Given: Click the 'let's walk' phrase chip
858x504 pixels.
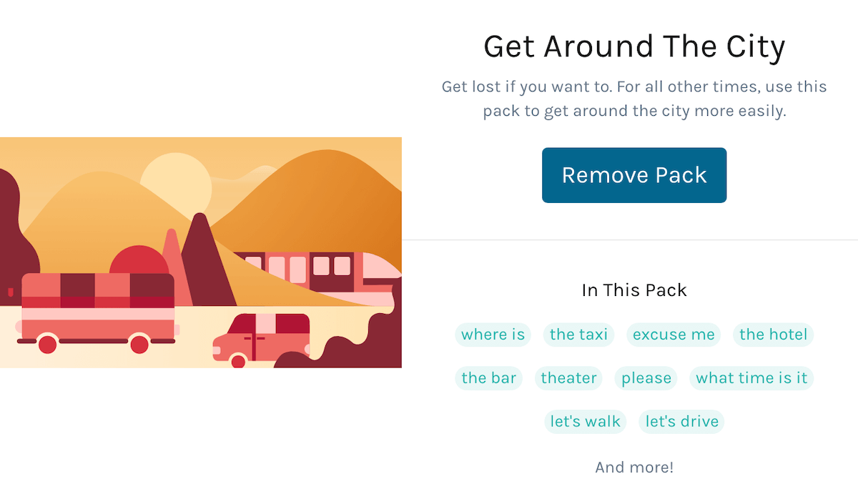Looking at the screenshot, I should (x=585, y=421).
